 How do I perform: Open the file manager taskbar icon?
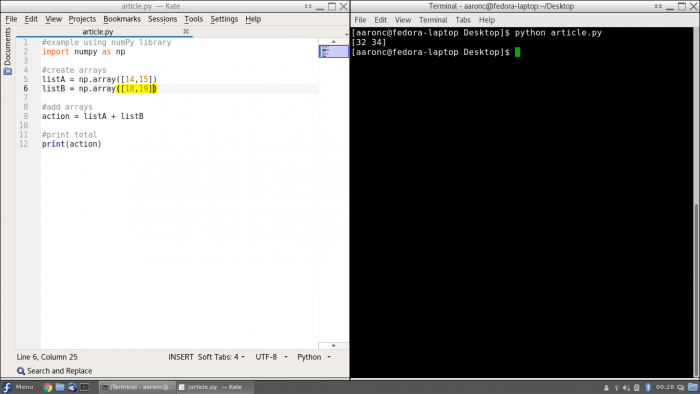(60, 387)
